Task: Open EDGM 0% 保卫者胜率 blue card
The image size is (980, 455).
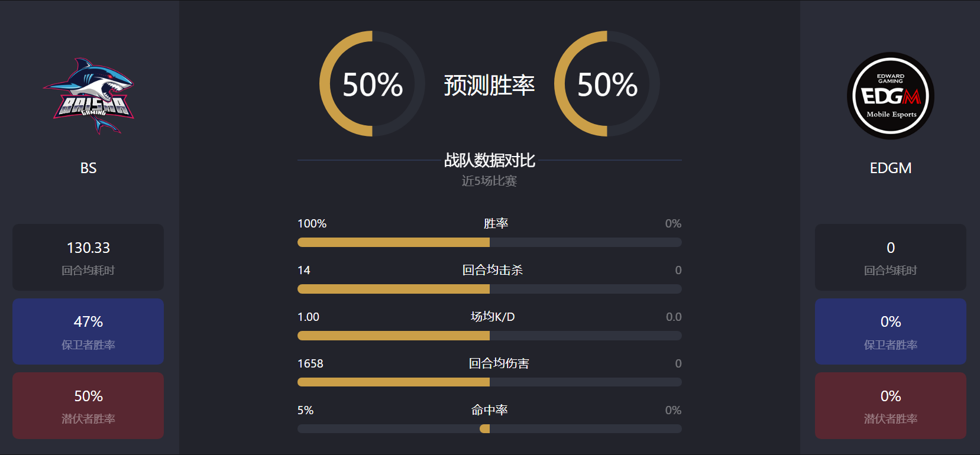Action: [891, 331]
